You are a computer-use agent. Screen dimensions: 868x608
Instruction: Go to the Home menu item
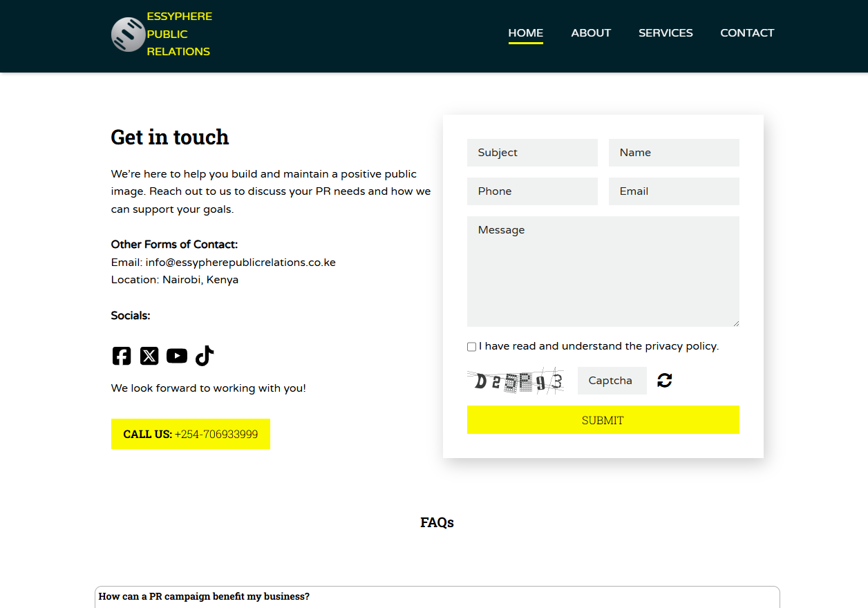pos(525,33)
